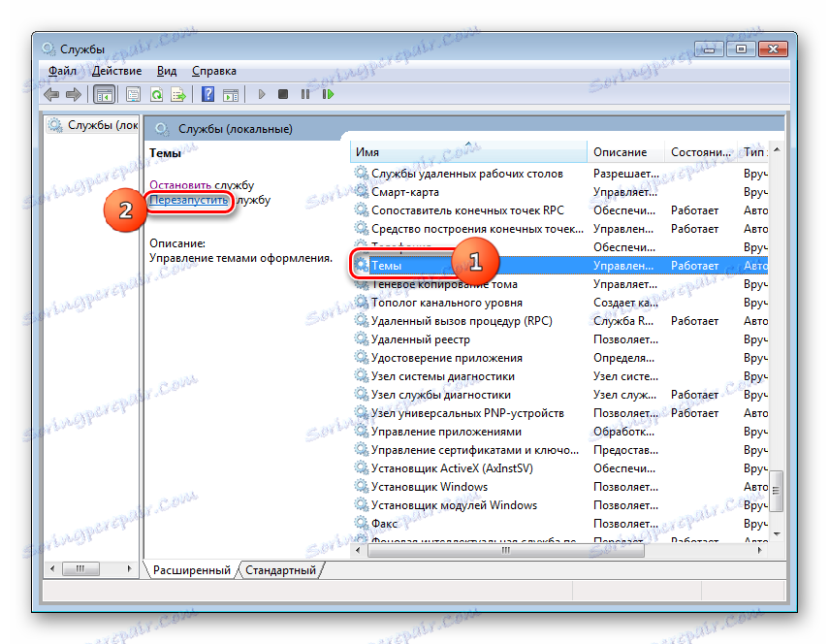The height and width of the screenshot is (644, 829).
Task: Open the Help toolbar icon
Action: (x=207, y=95)
